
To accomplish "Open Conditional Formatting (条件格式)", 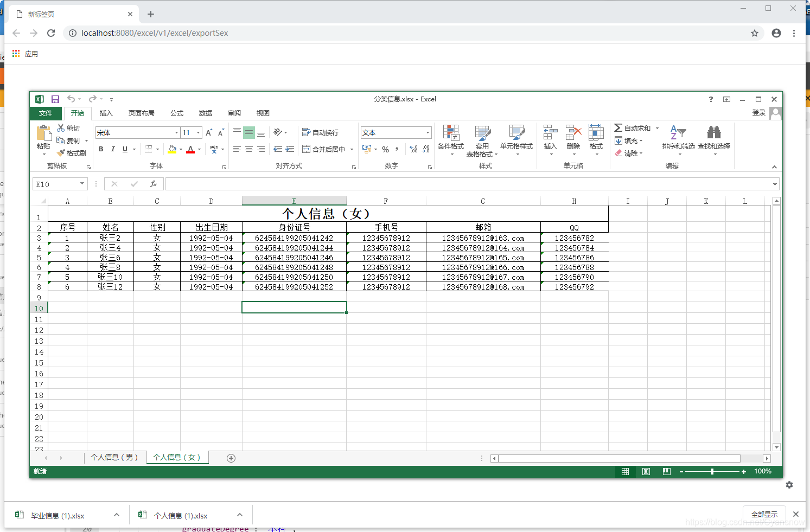I will pyautogui.click(x=451, y=141).
